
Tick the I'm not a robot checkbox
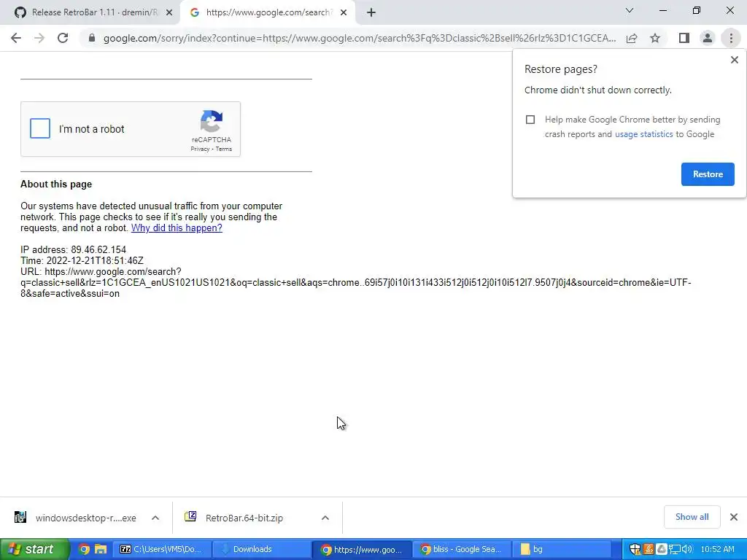(x=40, y=128)
